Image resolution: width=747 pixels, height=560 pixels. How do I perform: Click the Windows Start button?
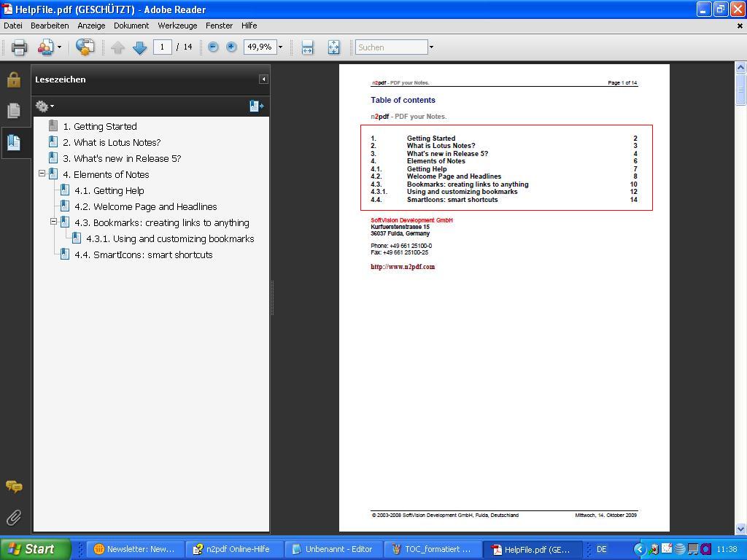tap(35, 549)
